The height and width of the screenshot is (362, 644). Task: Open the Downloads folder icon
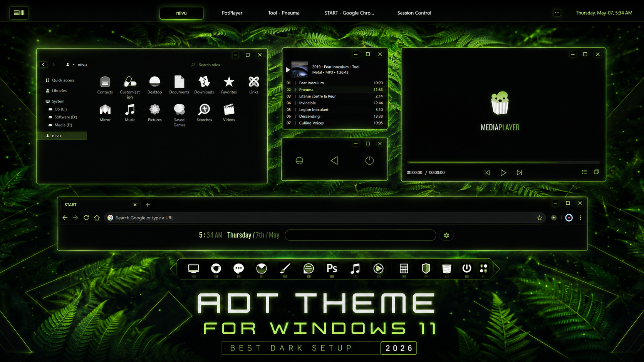click(x=204, y=85)
